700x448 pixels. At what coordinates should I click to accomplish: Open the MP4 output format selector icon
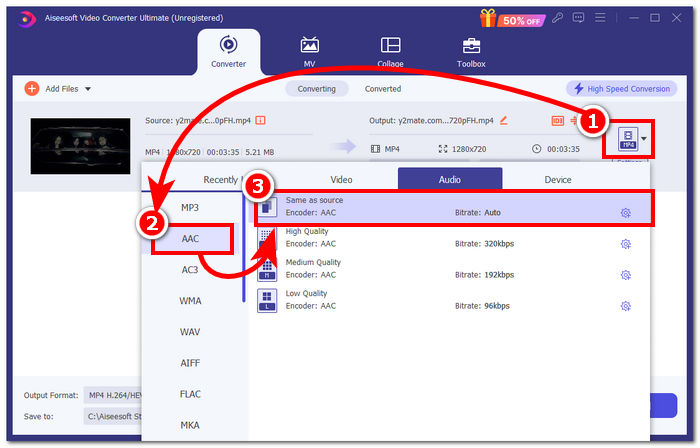click(x=628, y=139)
